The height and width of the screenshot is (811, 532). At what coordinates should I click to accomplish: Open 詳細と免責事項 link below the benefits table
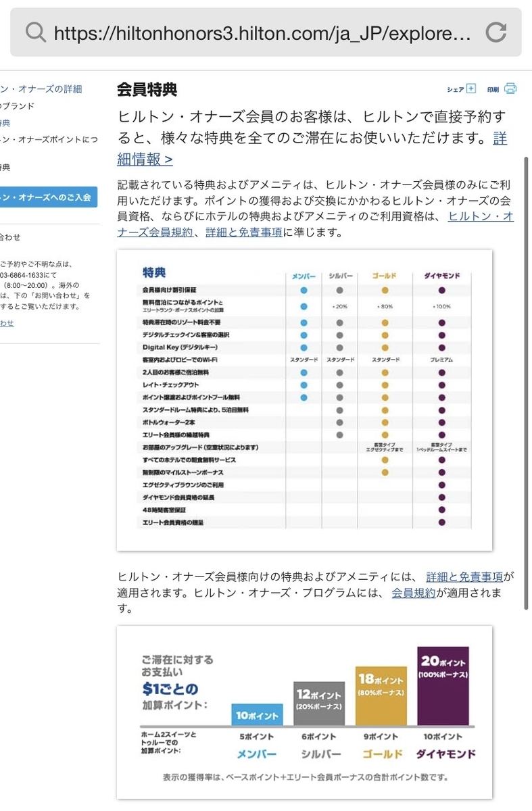pos(464,577)
